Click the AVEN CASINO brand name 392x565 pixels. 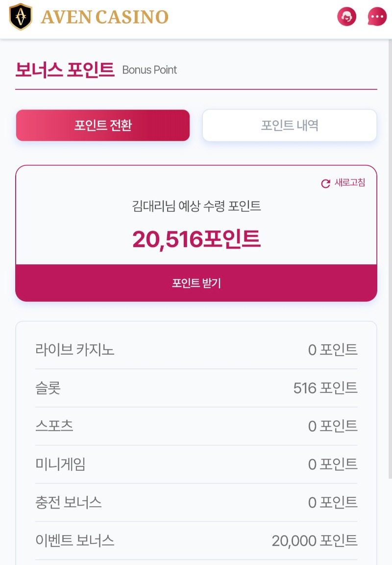[x=104, y=17]
